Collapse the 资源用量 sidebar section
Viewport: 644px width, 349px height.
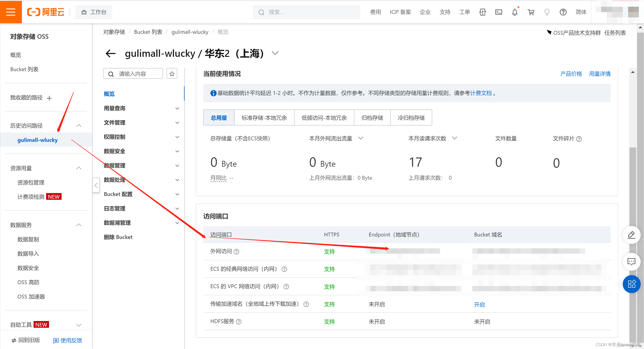click(x=79, y=168)
